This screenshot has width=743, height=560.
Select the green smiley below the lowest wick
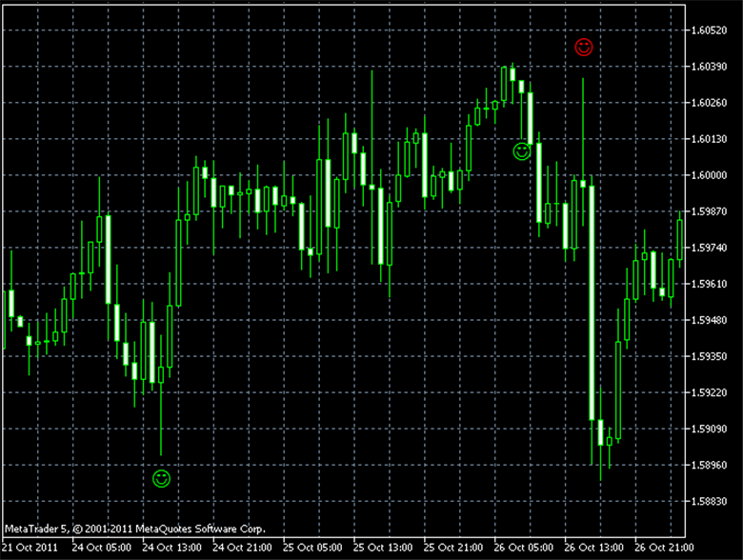[161, 478]
